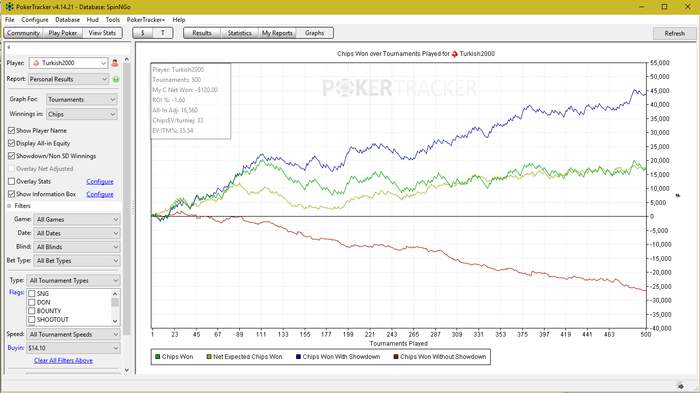This screenshot has width=700, height=393.
Task: Open the All Tournament Types dropdown
Action: pyautogui.click(x=73, y=280)
